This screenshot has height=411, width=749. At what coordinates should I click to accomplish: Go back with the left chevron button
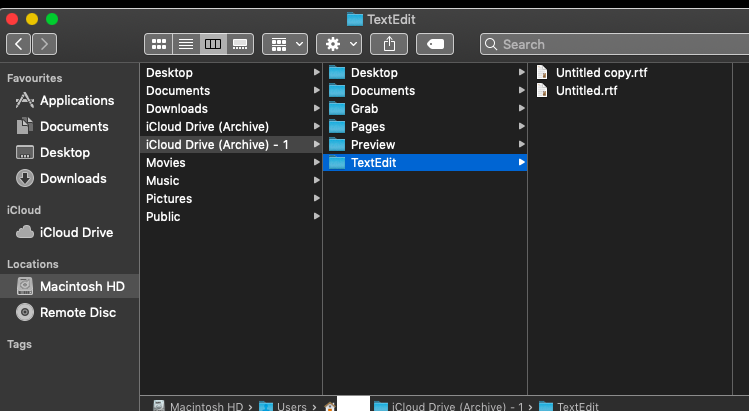[19, 44]
